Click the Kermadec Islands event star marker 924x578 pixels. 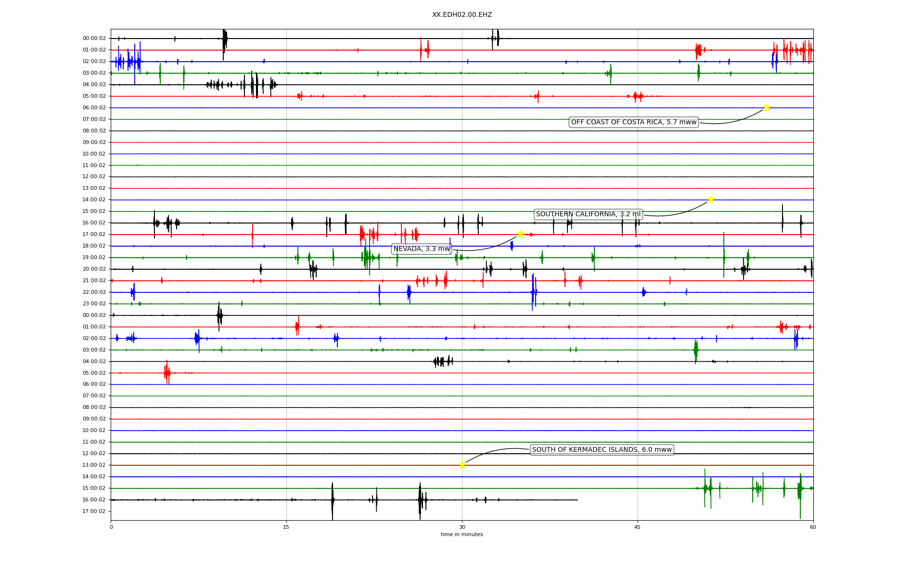pos(462,465)
